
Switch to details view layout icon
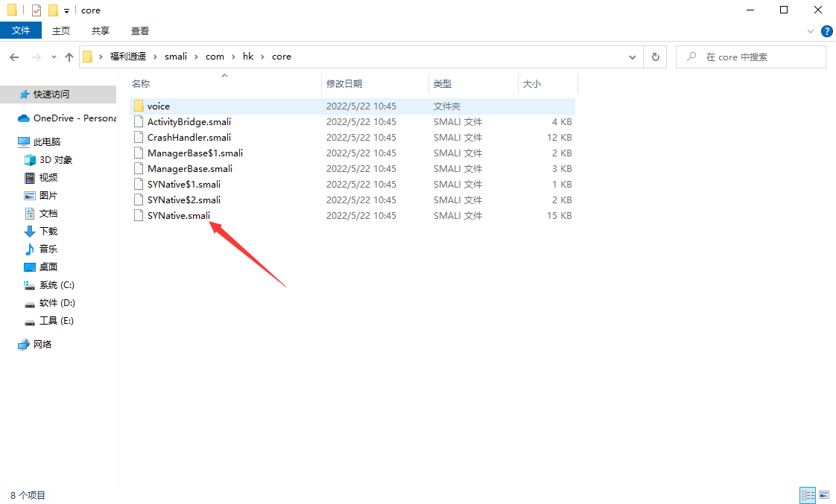807,495
